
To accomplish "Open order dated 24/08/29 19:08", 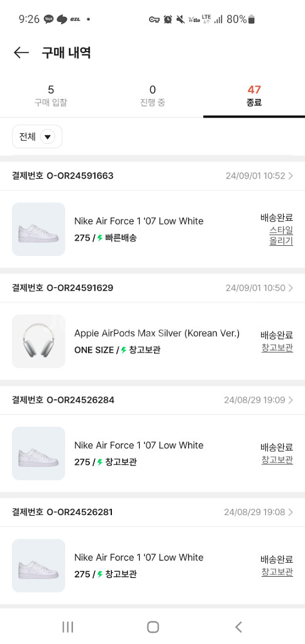I will tap(291, 512).
